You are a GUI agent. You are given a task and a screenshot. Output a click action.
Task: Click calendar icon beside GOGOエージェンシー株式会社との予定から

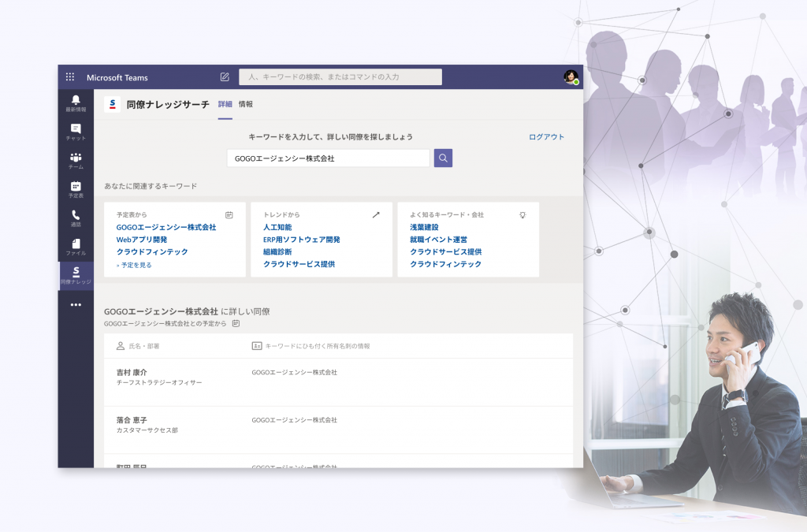(236, 324)
